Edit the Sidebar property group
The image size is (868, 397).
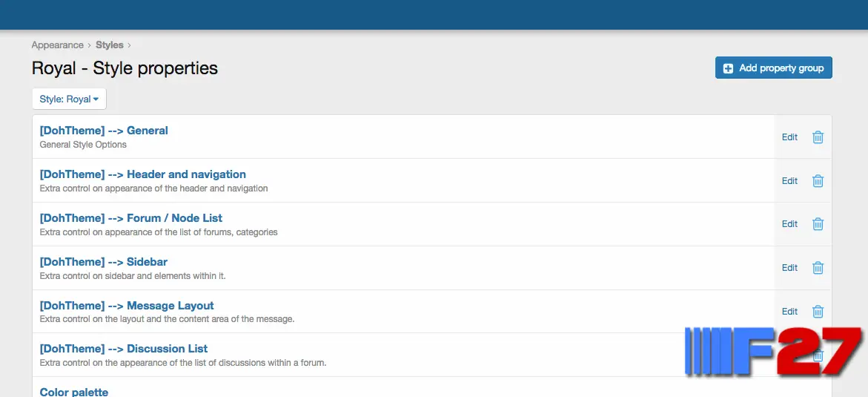(x=789, y=268)
